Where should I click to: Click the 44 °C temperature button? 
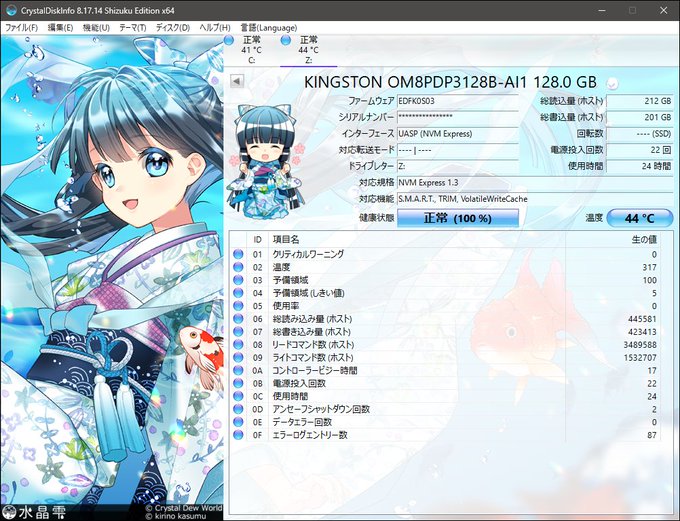click(x=640, y=218)
